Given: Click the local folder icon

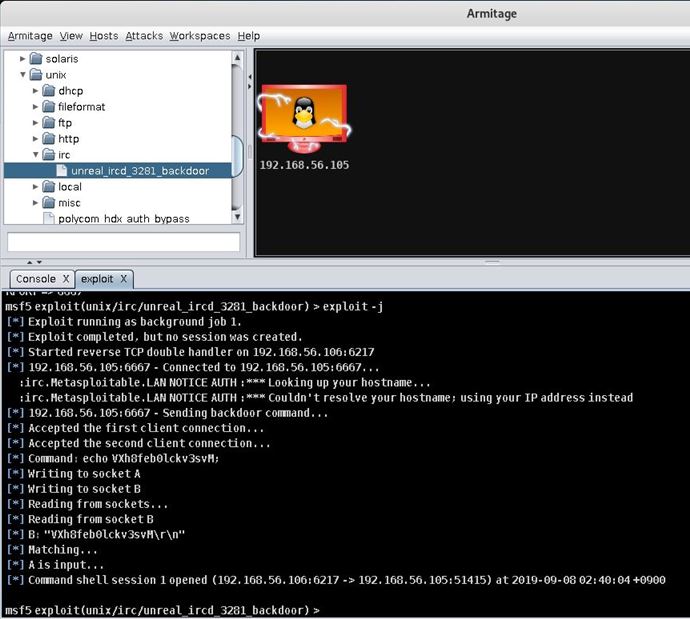Looking at the screenshot, I should [48, 187].
